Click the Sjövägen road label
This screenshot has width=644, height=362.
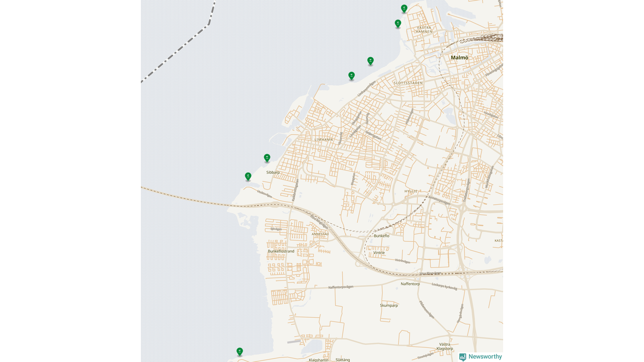tap(276, 229)
